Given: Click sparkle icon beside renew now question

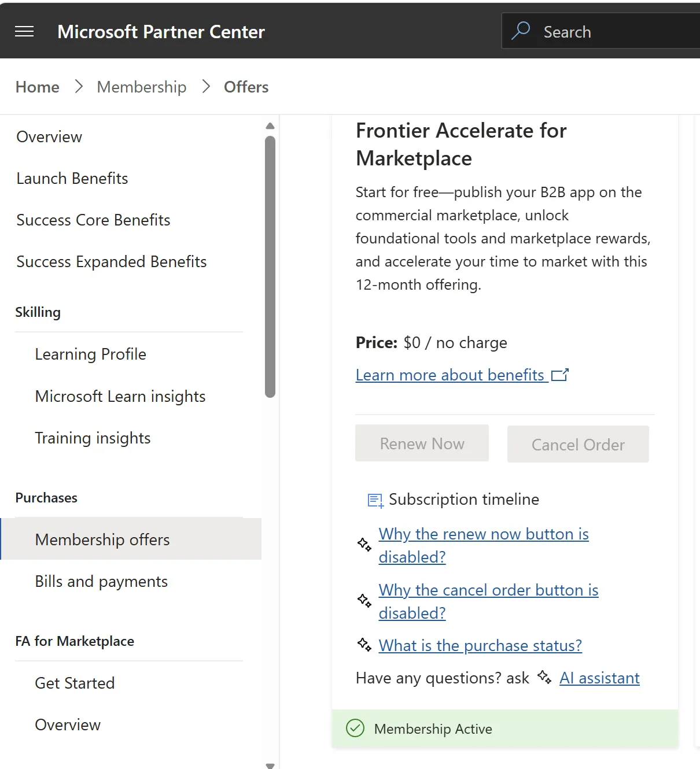Looking at the screenshot, I should pos(364,545).
